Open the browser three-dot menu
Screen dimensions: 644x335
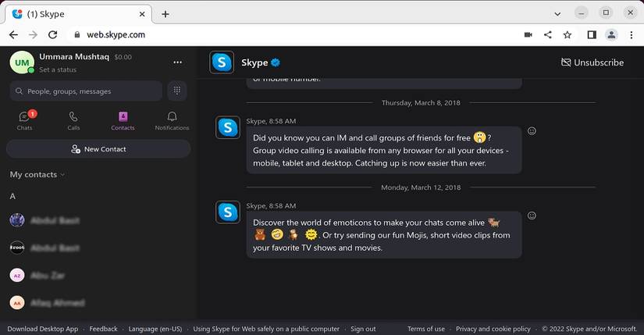(632, 35)
